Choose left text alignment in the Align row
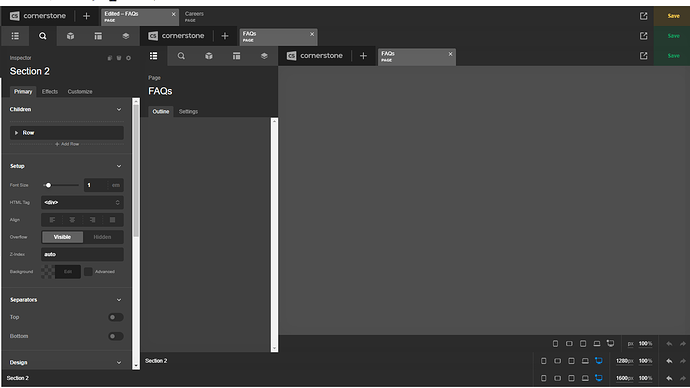690x388 pixels. [52, 220]
